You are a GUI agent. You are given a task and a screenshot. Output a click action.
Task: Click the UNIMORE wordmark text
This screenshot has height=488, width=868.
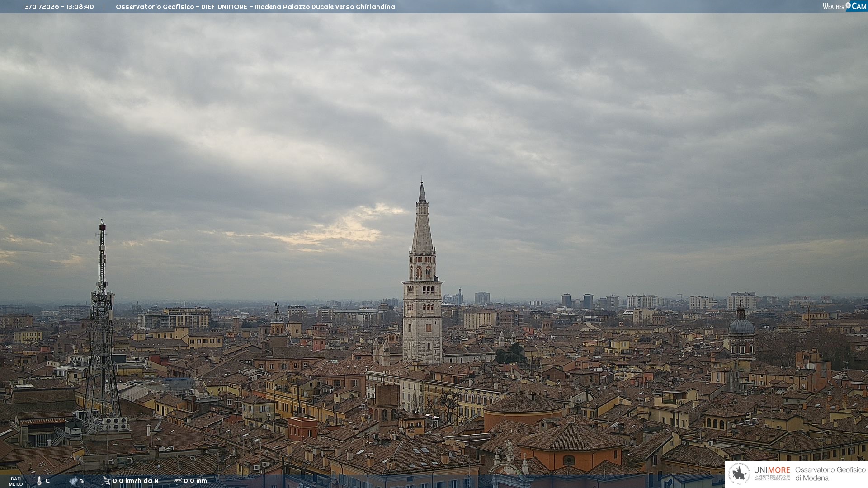point(772,470)
